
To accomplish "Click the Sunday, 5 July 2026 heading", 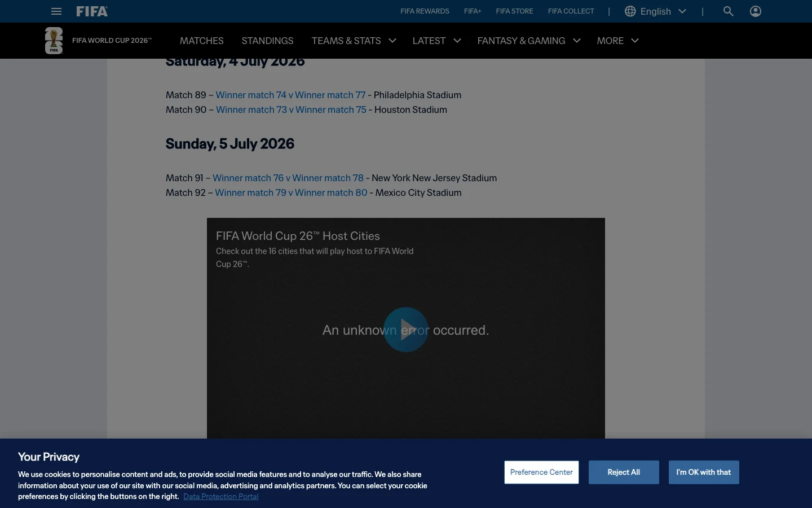I will click(230, 144).
